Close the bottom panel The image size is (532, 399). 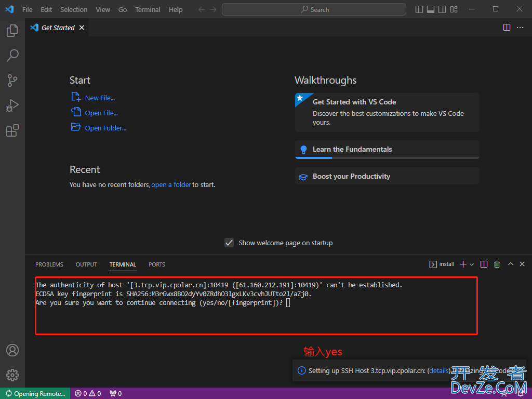pyautogui.click(x=522, y=264)
